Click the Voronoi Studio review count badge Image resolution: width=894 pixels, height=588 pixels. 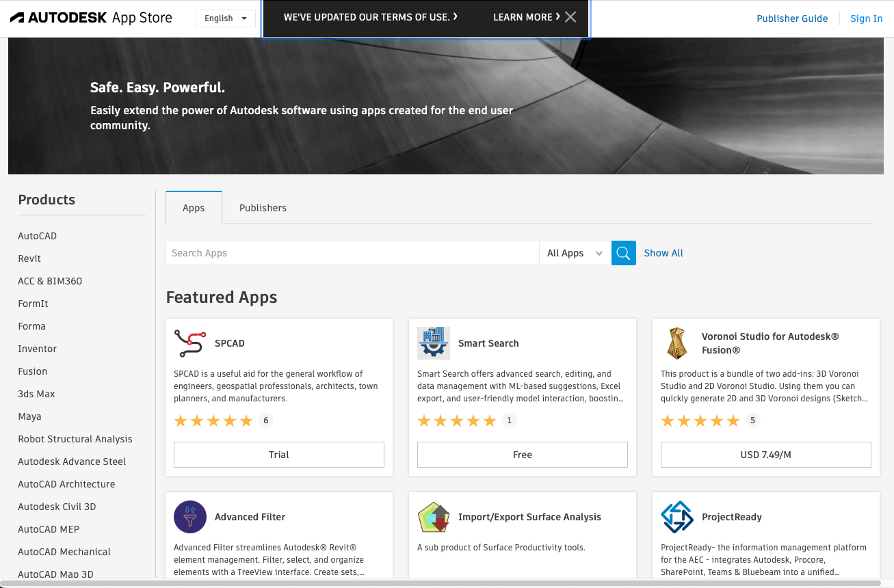[x=752, y=420]
